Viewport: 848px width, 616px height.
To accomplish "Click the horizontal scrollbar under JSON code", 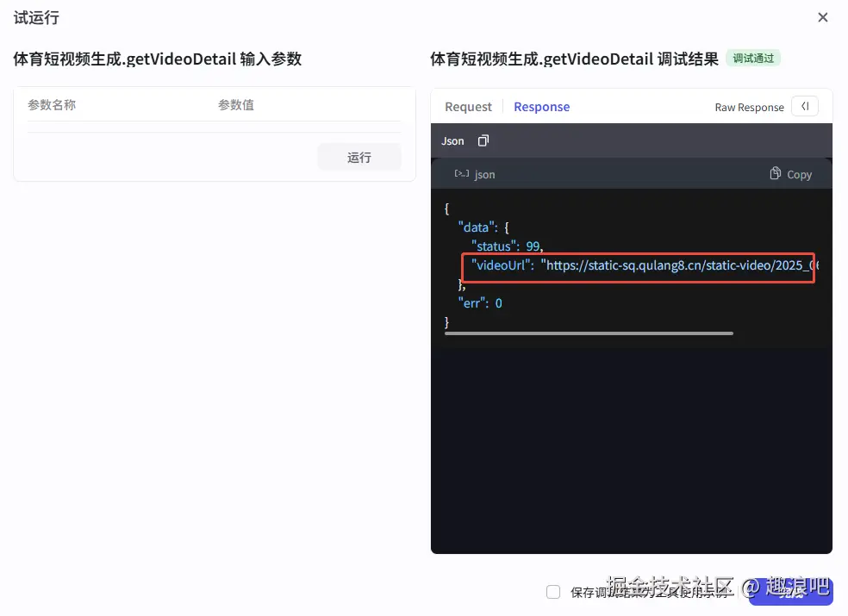I will coord(589,333).
